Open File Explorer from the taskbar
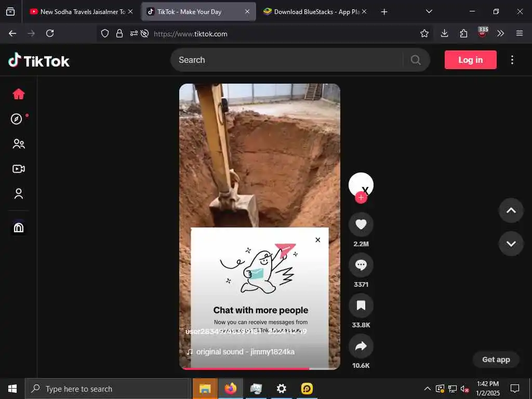Image resolution: width=532 pixels, height=399 pixels. (x=205, y=389)
